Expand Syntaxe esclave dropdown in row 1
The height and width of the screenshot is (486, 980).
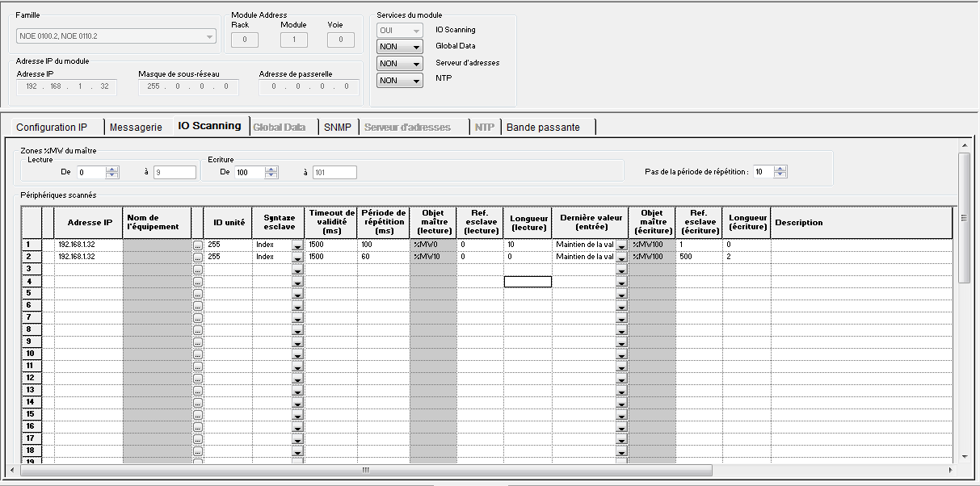click(x=297, y=245)
